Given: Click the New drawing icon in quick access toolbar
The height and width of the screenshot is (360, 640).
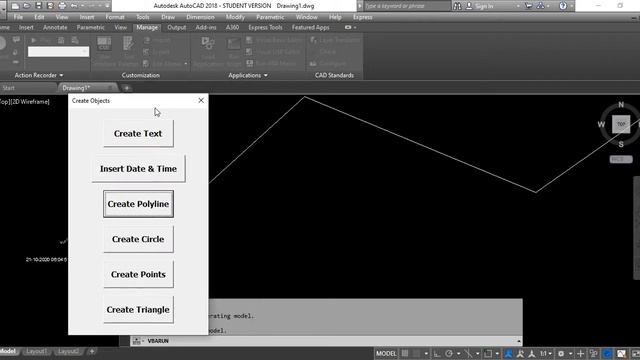Looking at the screenshot, I should point(16,6).
